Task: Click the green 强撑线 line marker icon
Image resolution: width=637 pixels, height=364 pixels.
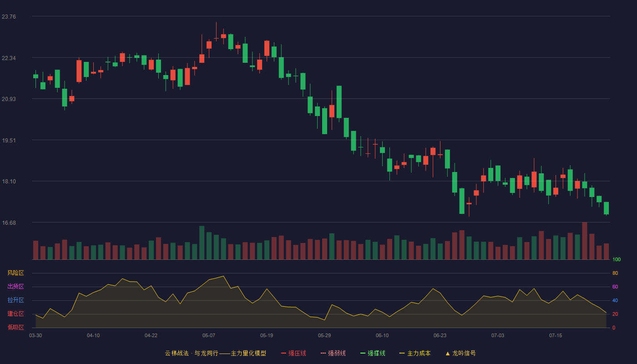Action: pos(363,353)
